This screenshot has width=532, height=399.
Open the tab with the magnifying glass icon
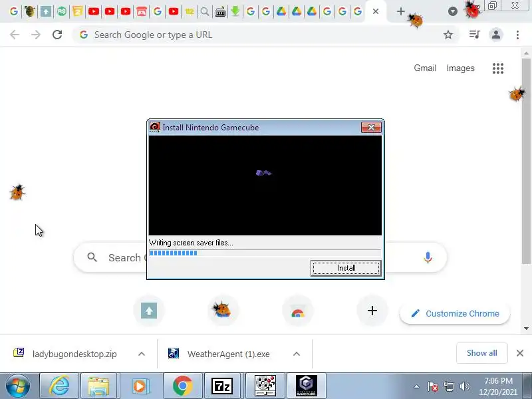coord(205,11)
